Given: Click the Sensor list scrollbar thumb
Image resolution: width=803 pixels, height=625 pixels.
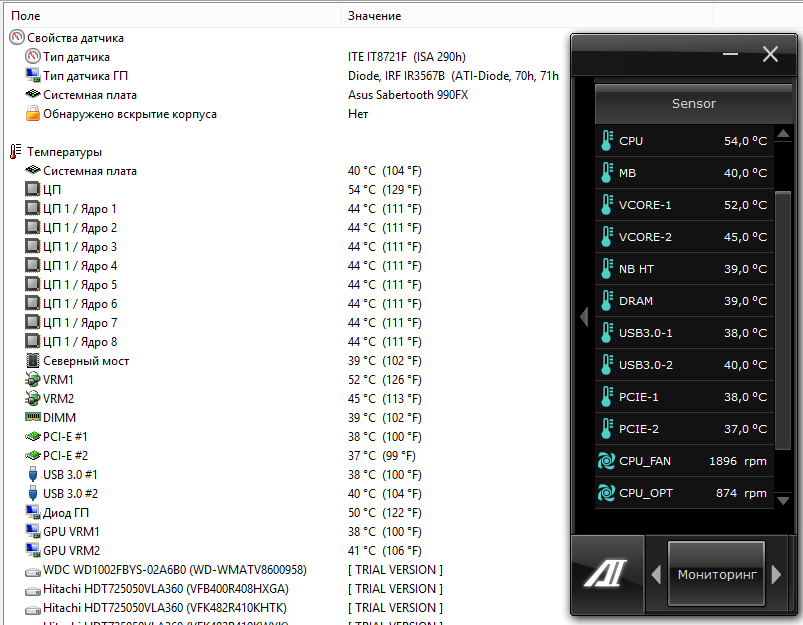Looking at the screenshot, I should [x=783, y=320].
